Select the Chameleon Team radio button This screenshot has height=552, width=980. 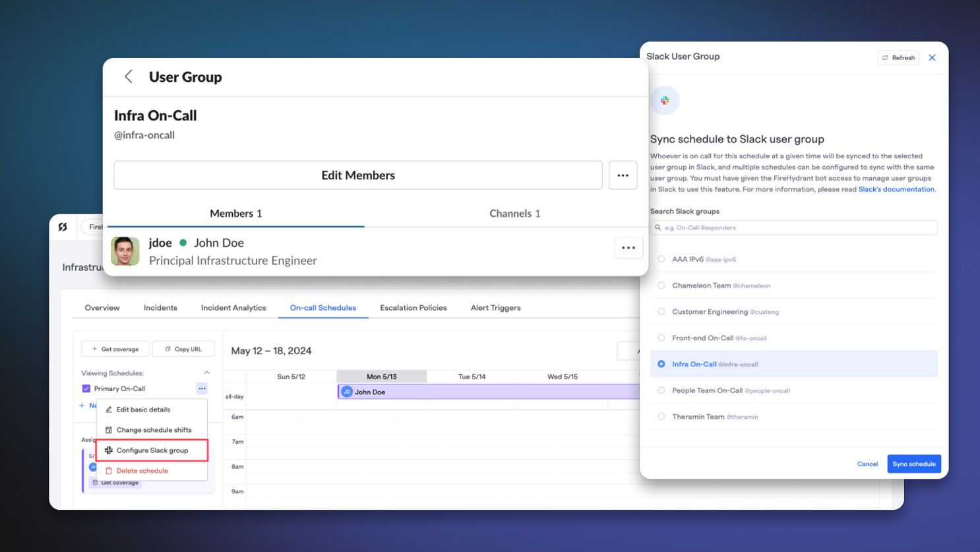click(661, 286)
